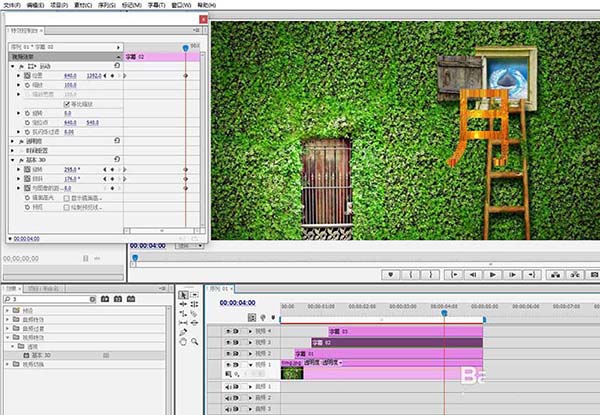Viewport: 600px width, 415px height.
Task: Step back one frame in program monitor
Action: pos(473,275)
